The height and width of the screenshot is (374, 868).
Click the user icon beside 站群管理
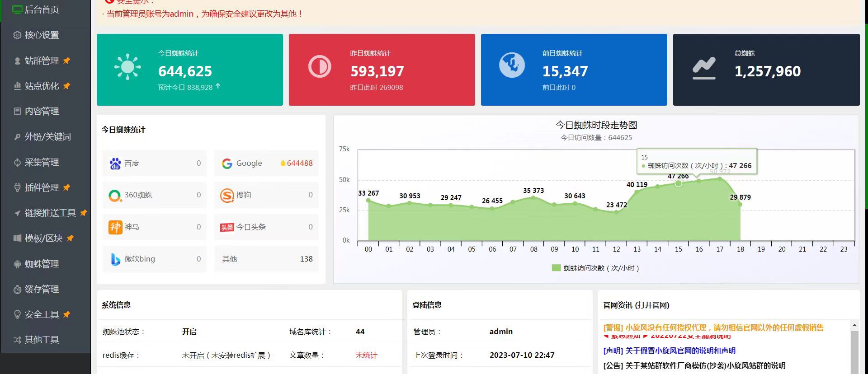point(17,61)
